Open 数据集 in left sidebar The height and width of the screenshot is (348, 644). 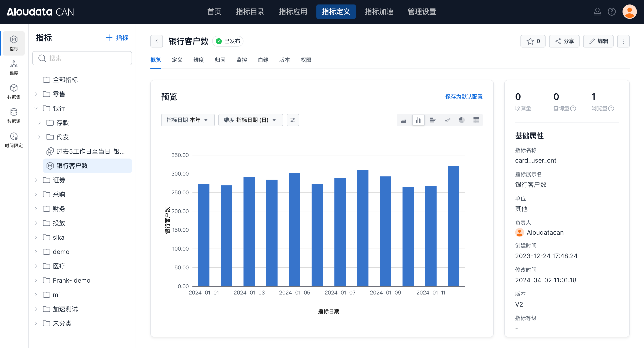[x=14, y=92]
